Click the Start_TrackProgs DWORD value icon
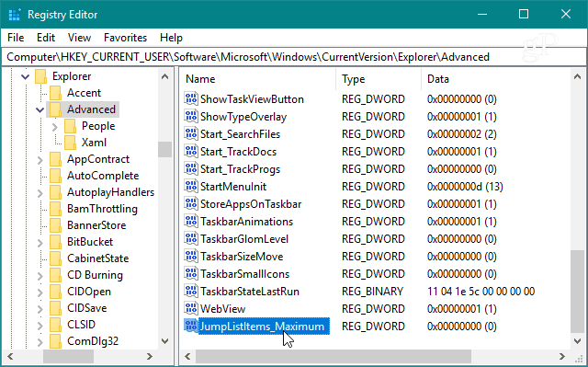This screenshot has width=588, height=367. coord(191,168)
